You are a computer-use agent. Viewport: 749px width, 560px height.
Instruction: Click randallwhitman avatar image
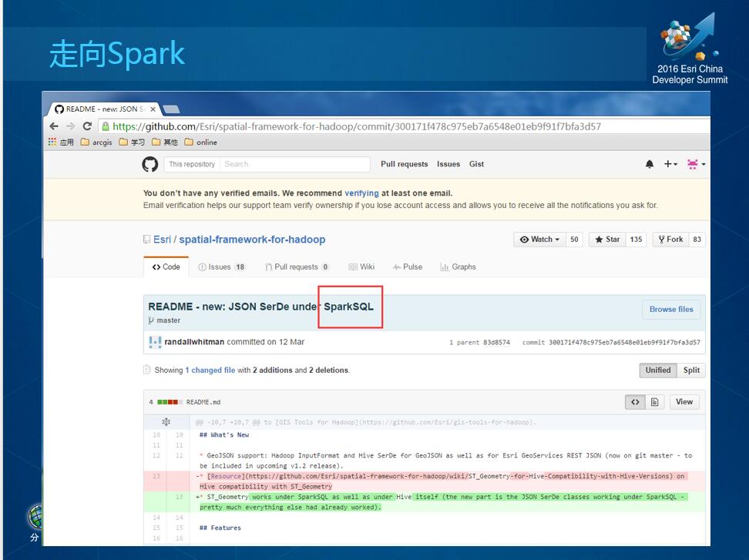pyautogui.click(x=155, y=342)
